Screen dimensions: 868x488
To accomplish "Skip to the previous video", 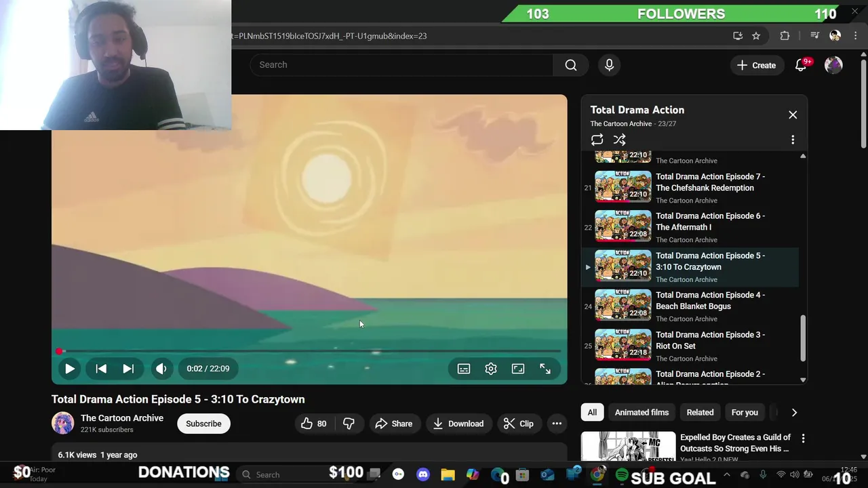I will [x=101, y=369].
